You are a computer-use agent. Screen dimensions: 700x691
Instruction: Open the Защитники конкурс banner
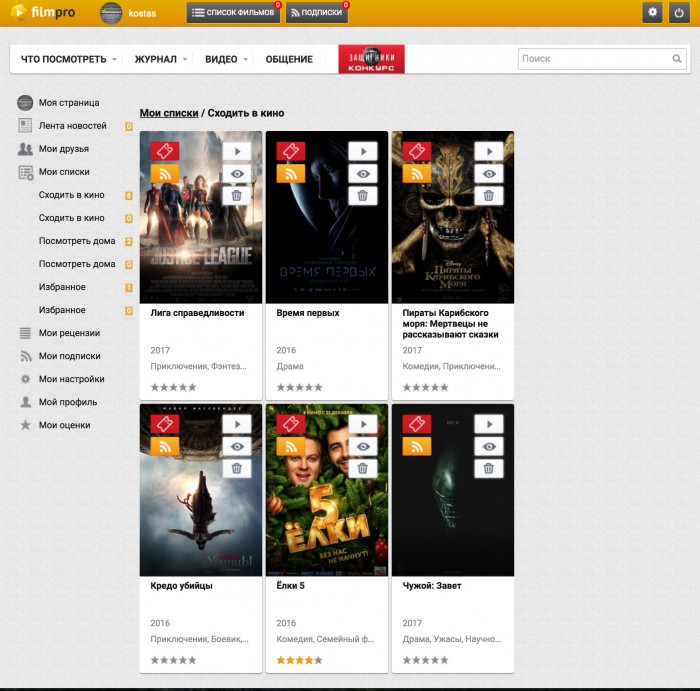click(x=371, y=59)
